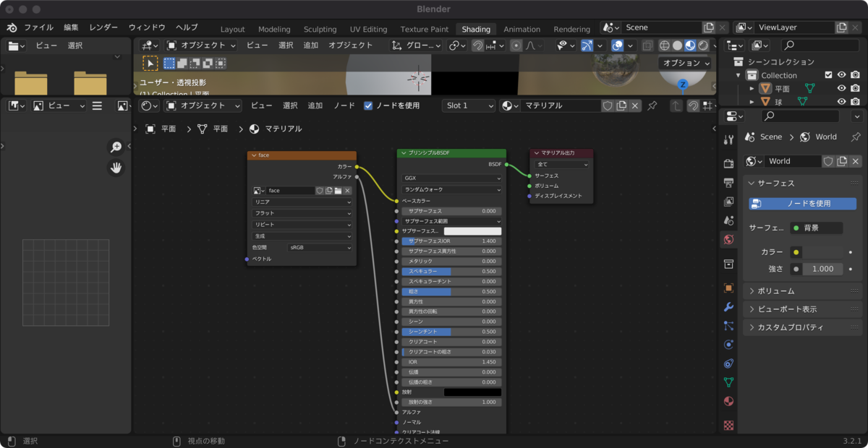The width and height of the screenshot is (868, 448).
Task: Open the Material properties tab
Action: point(728,401)
